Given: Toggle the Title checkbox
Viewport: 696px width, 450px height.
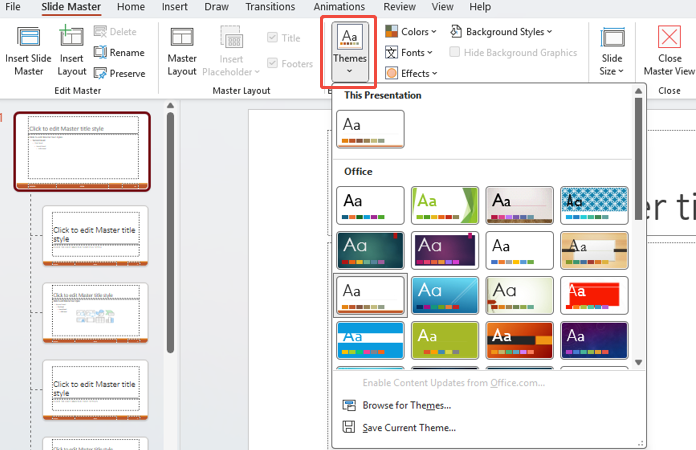Looking at the screenshot, I should click(x=273, y=38).
